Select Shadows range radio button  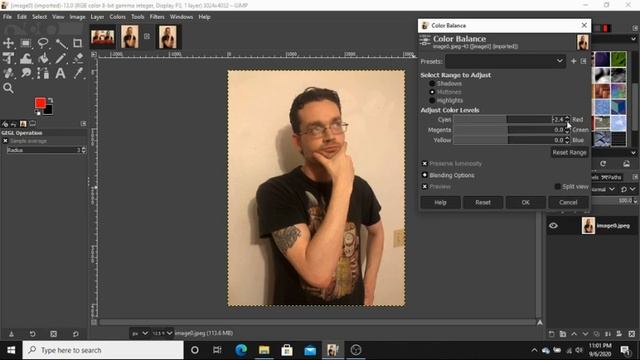click(x=432, y=84)
